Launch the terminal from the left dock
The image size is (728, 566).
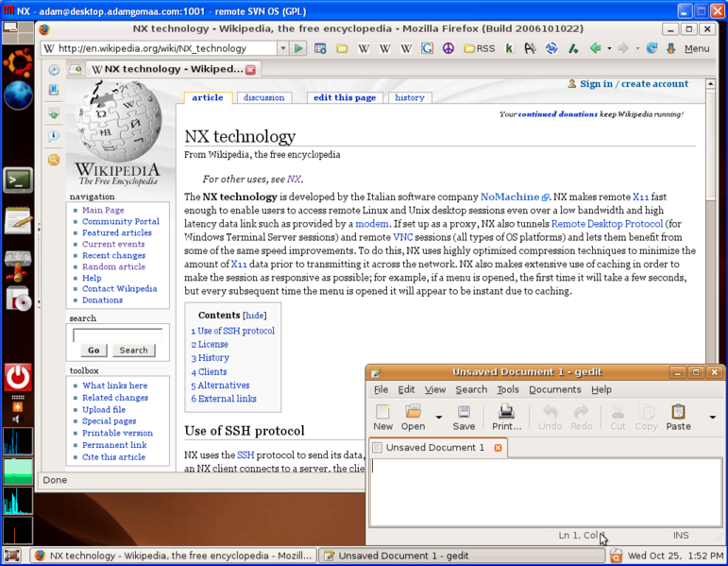[18, 180]
